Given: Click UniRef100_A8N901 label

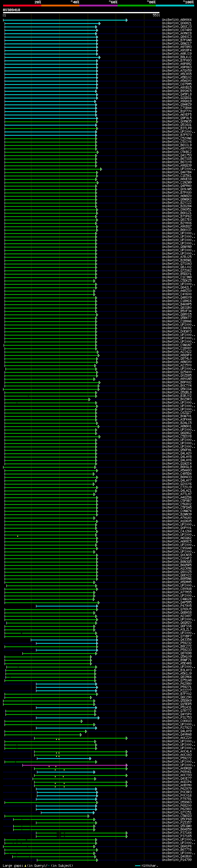Looking at the screenshot, I should click(177, 426).
